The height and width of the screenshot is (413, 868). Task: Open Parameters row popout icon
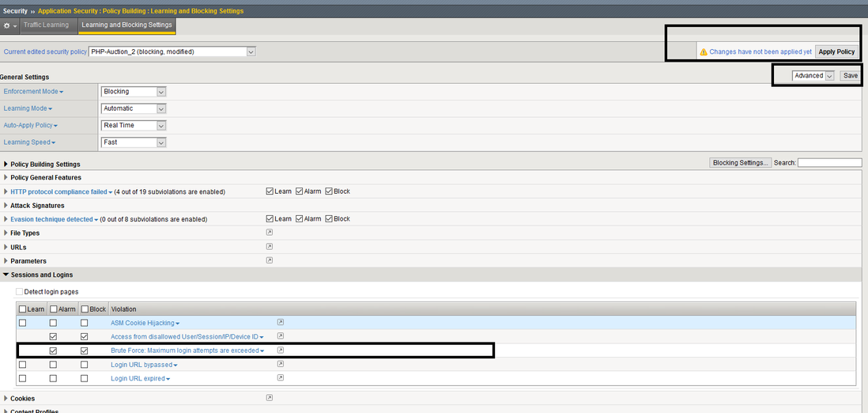click(269, 260)
